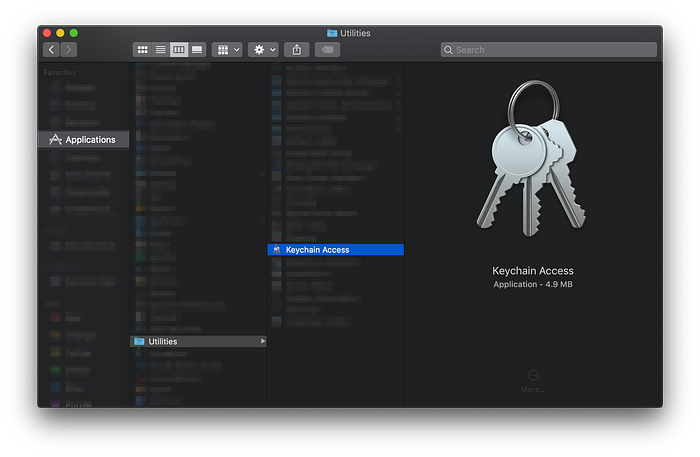Open the item grouping dropdown
The width and height of the screenshot is (700, 457).
click(227, 50)
